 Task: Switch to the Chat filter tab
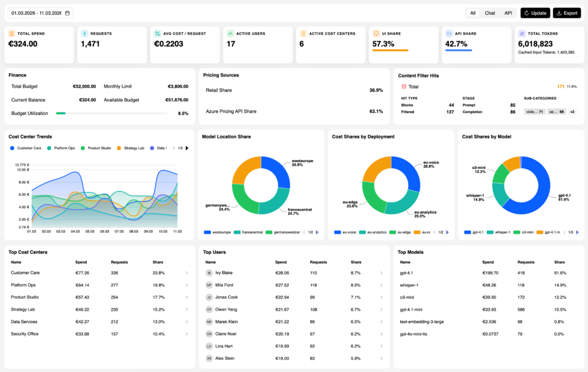491,12
